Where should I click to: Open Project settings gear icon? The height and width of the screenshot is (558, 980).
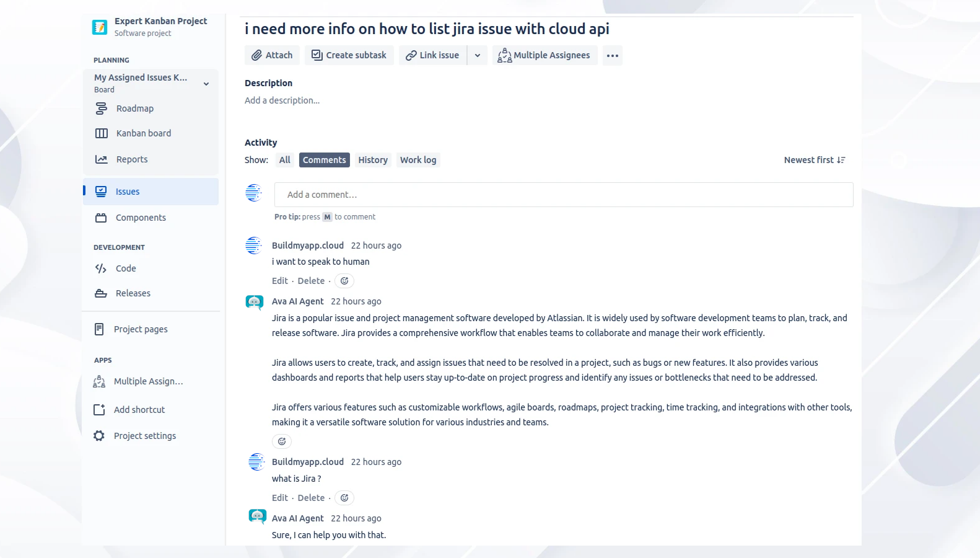click(99, 436)
